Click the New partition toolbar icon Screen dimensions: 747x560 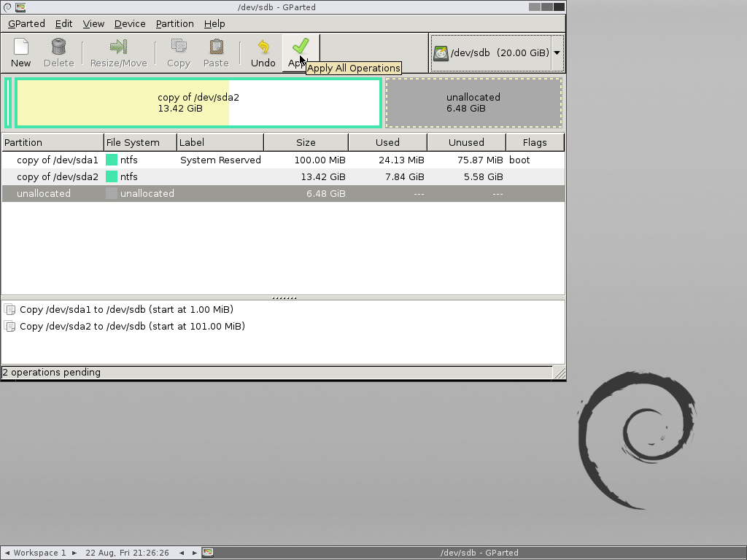tap(21, 47)
